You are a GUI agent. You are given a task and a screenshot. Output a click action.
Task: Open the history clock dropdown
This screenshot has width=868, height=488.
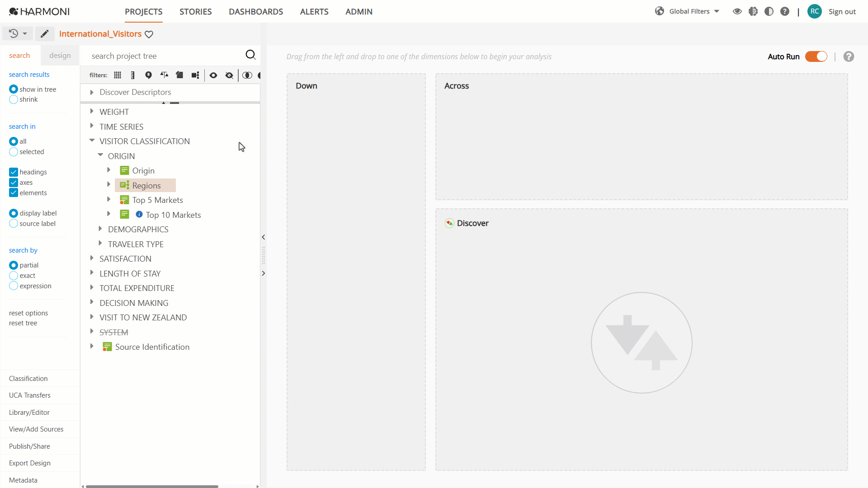[18, 34]
